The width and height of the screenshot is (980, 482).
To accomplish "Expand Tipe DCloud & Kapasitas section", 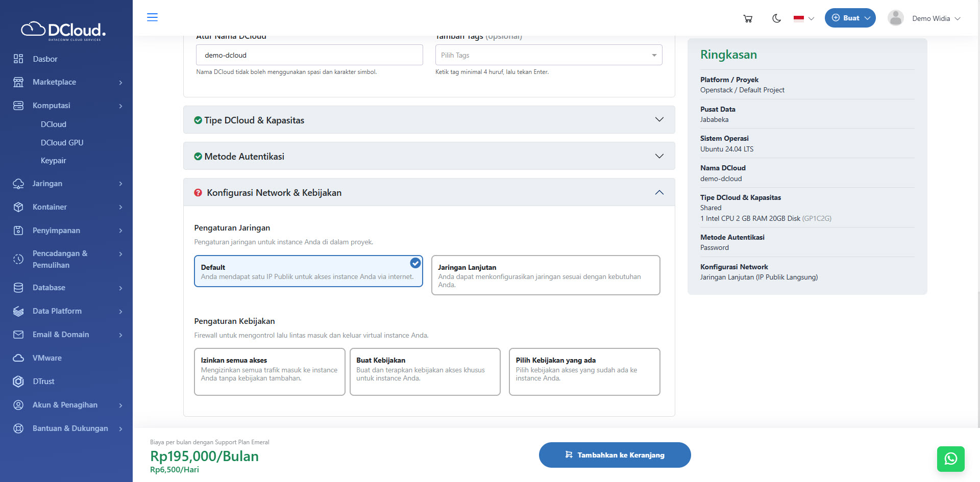I will (x=429, y=120).
